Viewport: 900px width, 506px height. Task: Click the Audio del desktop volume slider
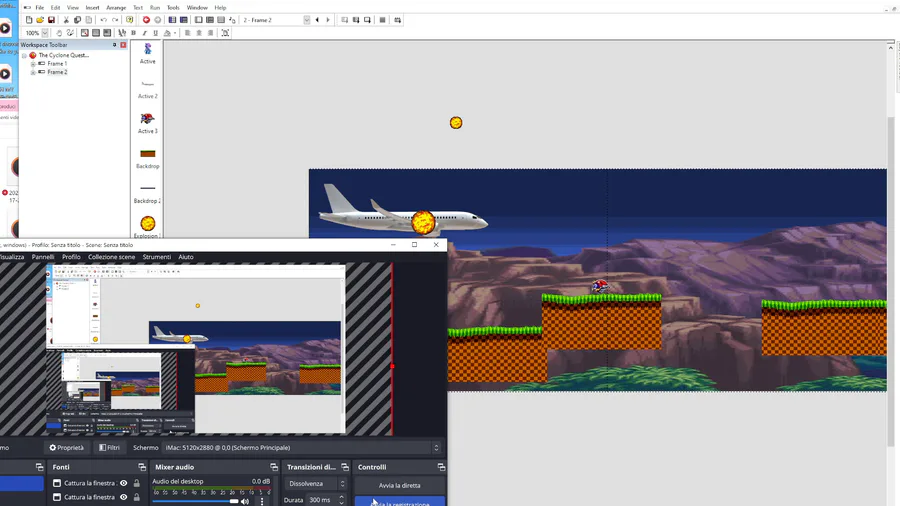tap(195, 501)
